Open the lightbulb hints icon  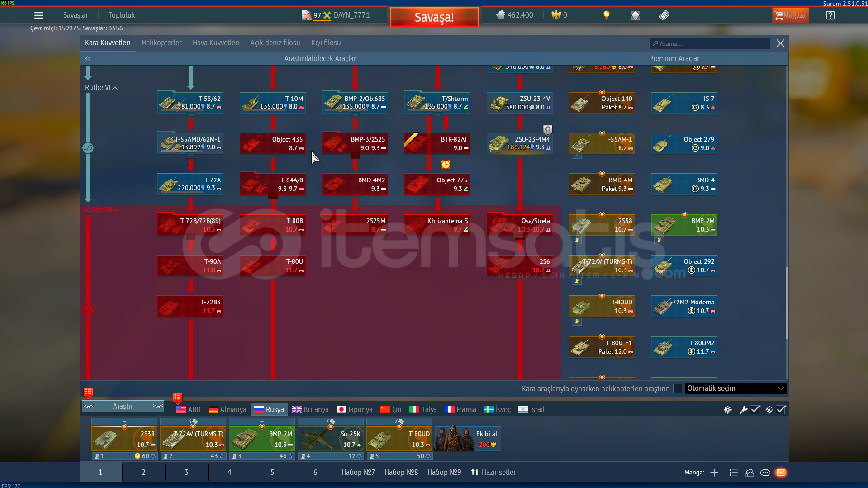pos(607,15)
